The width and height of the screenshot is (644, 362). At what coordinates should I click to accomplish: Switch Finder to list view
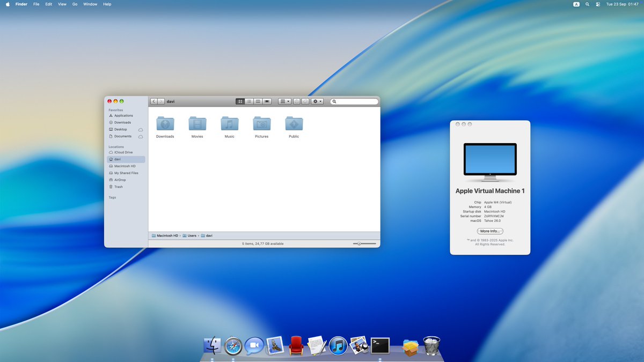249,101
